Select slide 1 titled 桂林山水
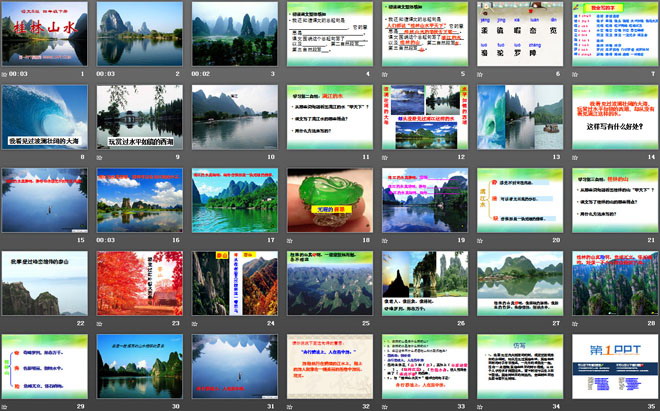Image resolution: width=660 pixels, height=411 pixels. pyautogui.click(x=46, y=34)
